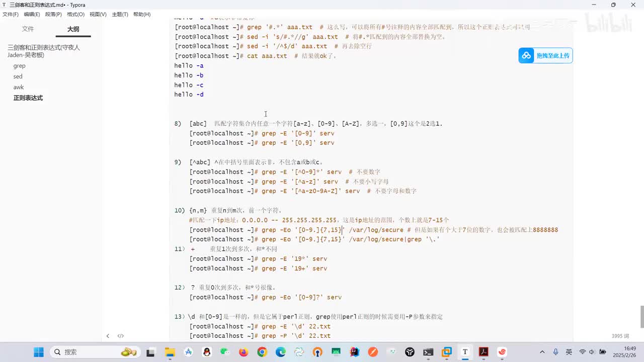
Task: Open the 格式(O) menu
Action: pyautogui.click(x=75, y=15)
